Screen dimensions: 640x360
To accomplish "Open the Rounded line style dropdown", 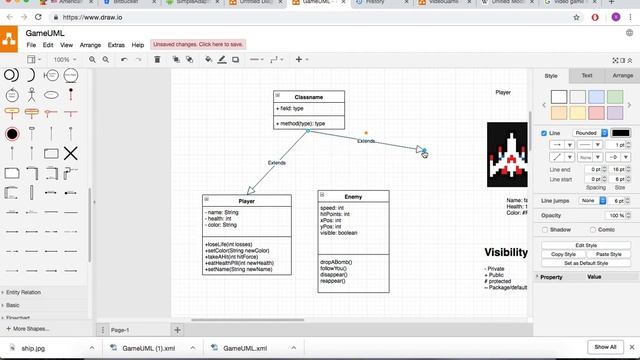I will tap(590, 133).
